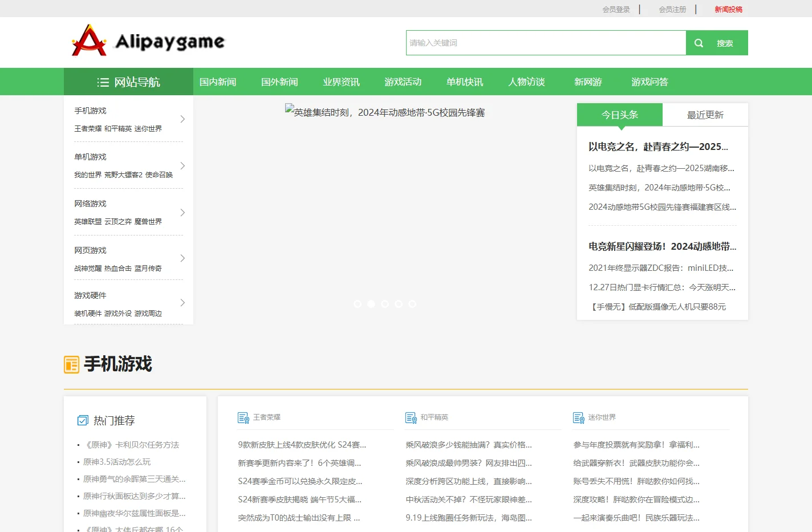Image resolution: width=812 pixels, height=532 pixels.
Task: Expand the 网络游戏 sidebar arrow
Action: pyautogui.click(x=182, y=213)
